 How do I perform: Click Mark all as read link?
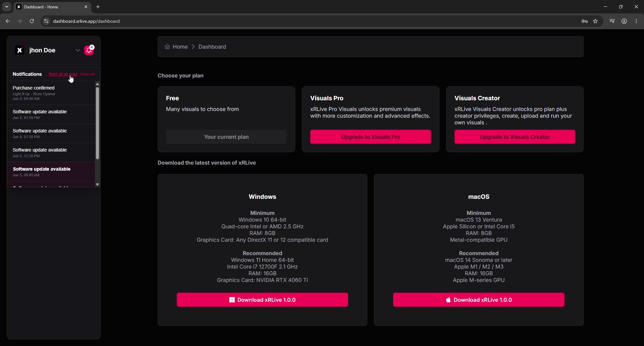pyautogui.click(x=63, y=74)
